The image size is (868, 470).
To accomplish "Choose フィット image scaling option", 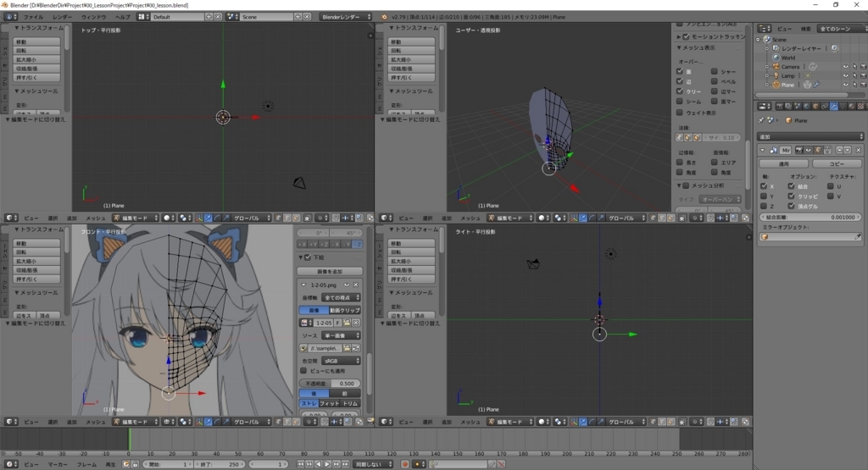I will (x=330, y=403).
